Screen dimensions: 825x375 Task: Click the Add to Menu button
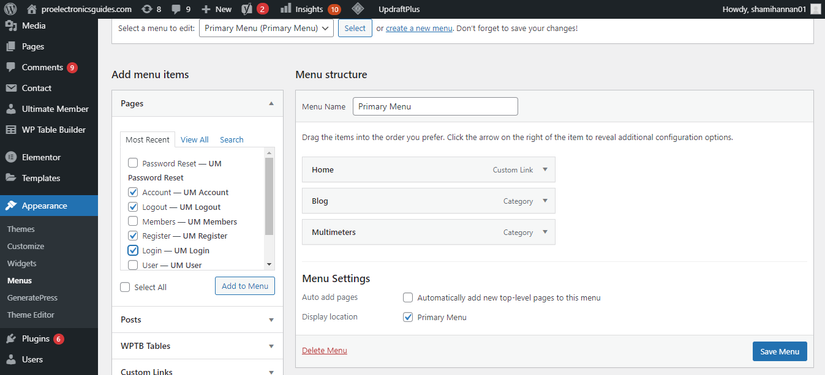point(245,286)
